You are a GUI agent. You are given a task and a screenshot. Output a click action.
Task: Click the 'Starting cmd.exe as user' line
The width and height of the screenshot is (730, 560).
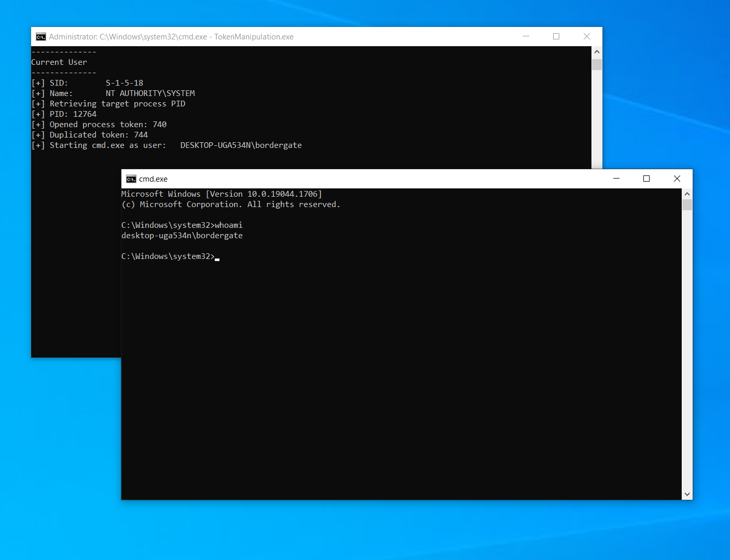[166, 145]
